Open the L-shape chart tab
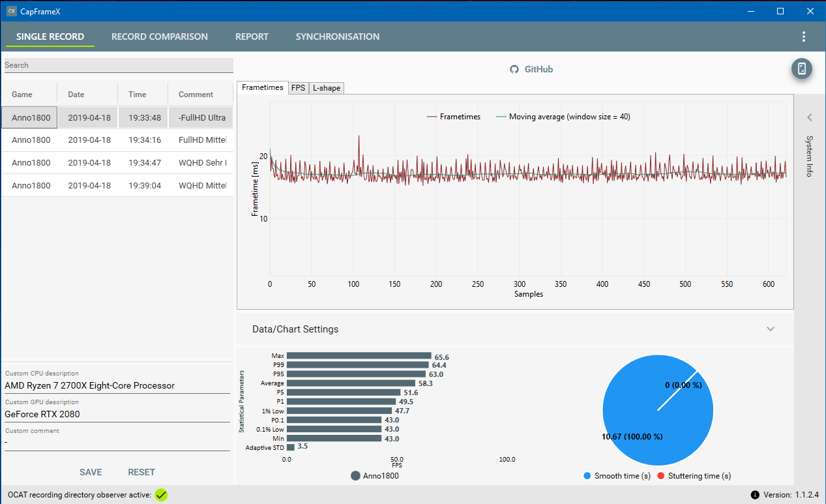826x504 pixels. (326, 88)
